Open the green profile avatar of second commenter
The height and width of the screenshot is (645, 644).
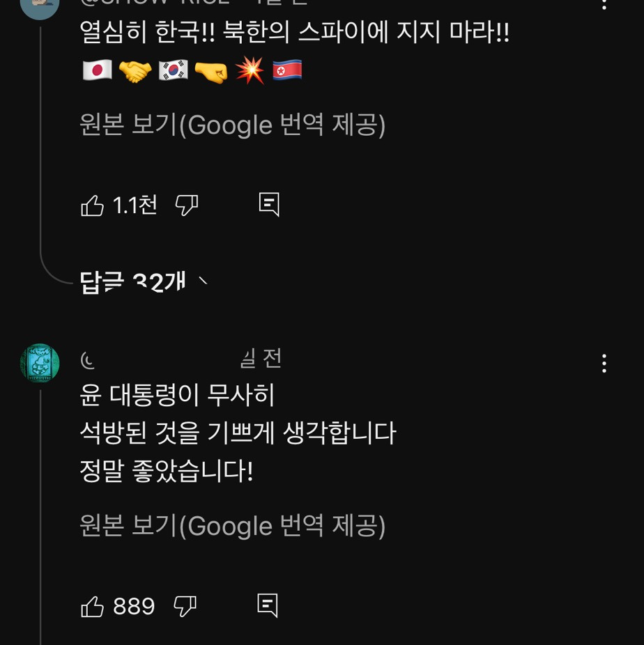[x=40, y=363]
